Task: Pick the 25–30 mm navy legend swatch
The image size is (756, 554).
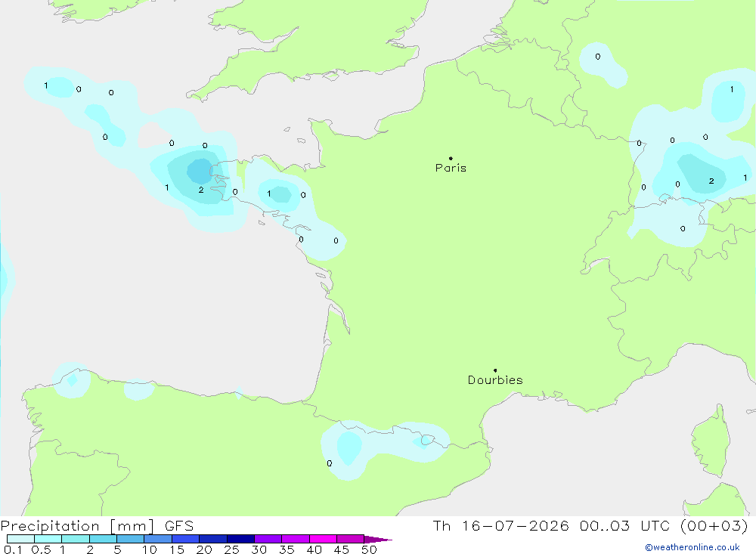Action: (x=240, y=539)
